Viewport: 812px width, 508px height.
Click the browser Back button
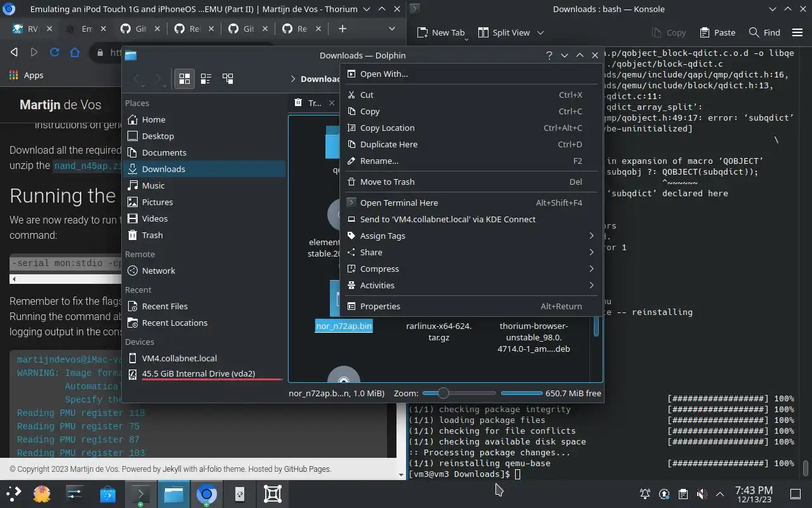click(x=14, y=52)
